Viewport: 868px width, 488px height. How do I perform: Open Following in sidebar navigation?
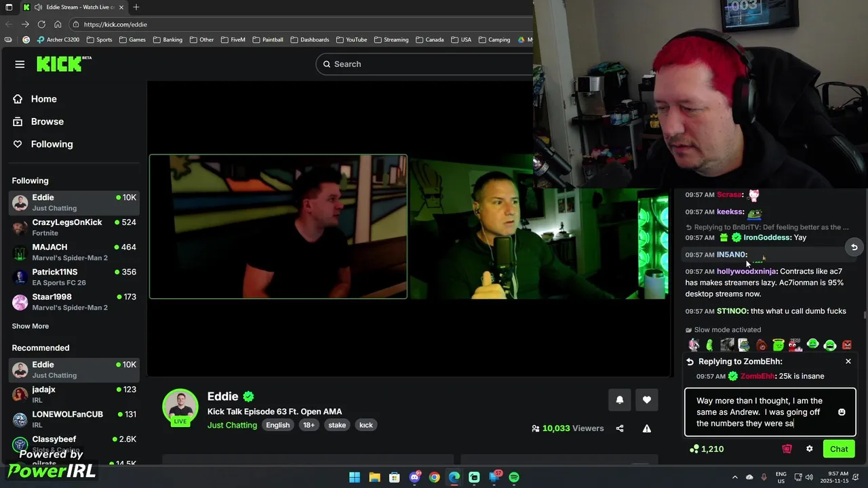pyautogui.click(x=52, y=144)
